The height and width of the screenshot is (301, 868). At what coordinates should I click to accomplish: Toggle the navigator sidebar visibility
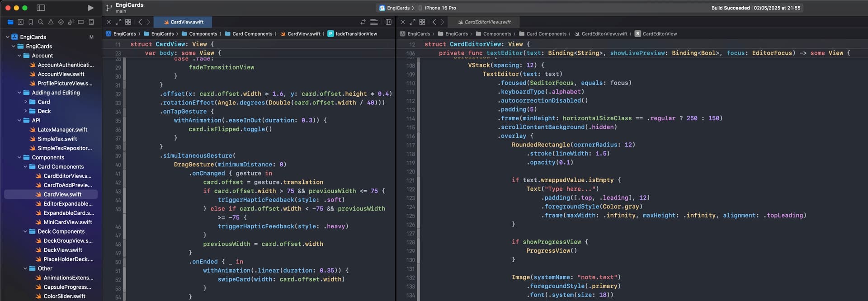coord(41,8)
